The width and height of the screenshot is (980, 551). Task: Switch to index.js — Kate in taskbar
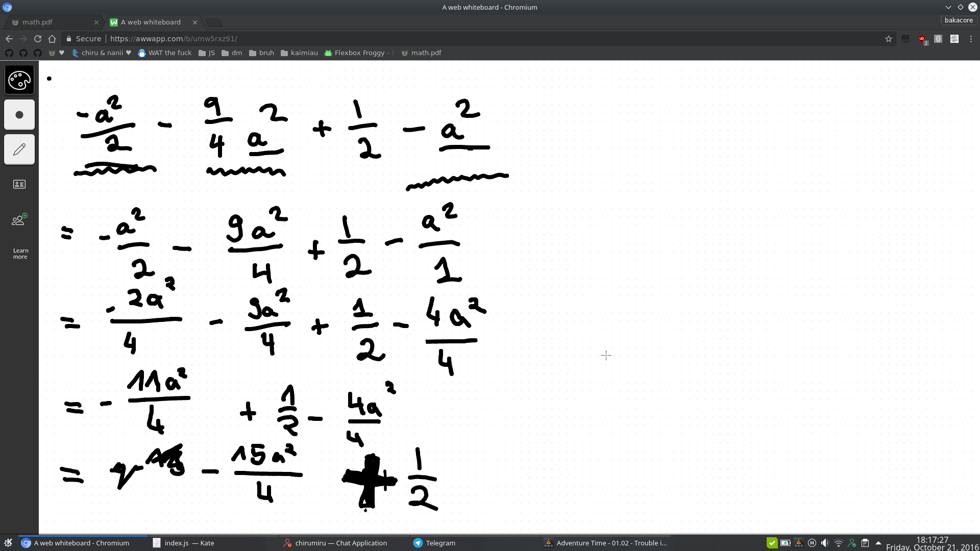tap(214, 543)
